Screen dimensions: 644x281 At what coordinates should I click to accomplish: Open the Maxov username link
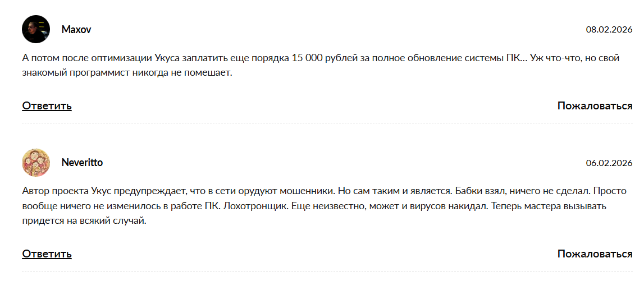tap(76, 30)
